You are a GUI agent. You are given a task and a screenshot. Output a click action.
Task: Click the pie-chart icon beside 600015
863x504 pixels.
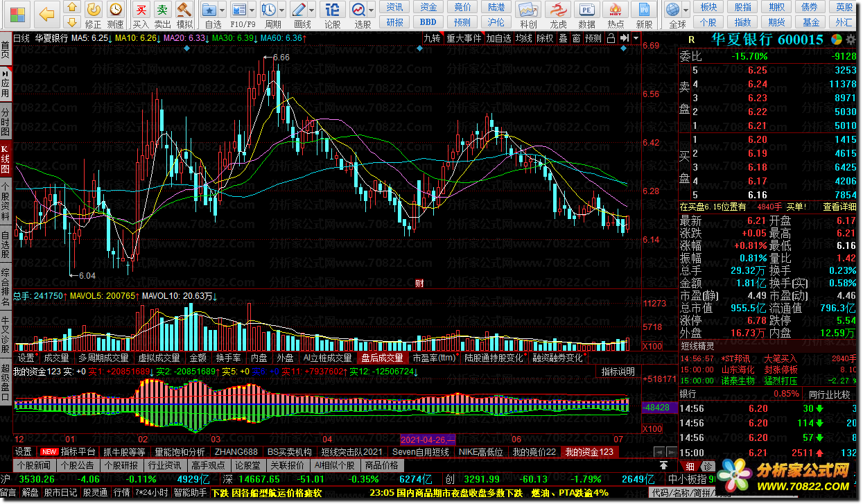[x=837, y=40]
